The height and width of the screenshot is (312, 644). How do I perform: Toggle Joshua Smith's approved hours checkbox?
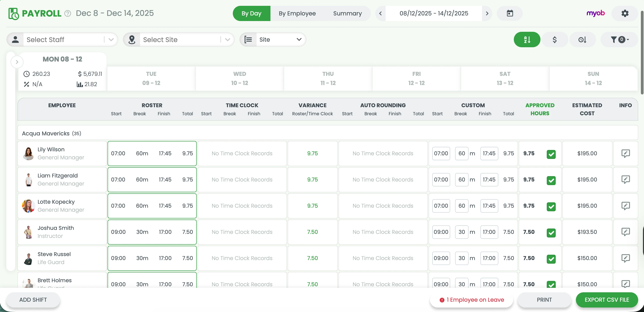[x=551, y=233]
